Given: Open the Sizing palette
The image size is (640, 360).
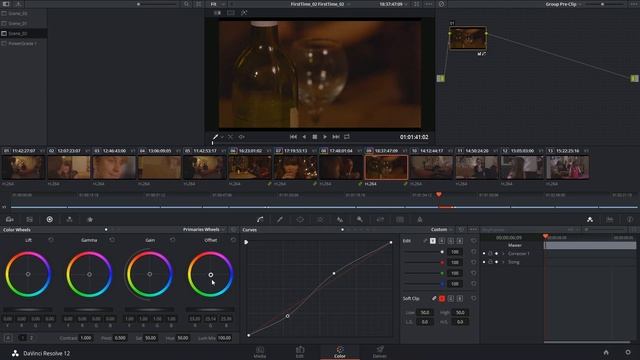Looking at the screenshot, I should point(380,220).
